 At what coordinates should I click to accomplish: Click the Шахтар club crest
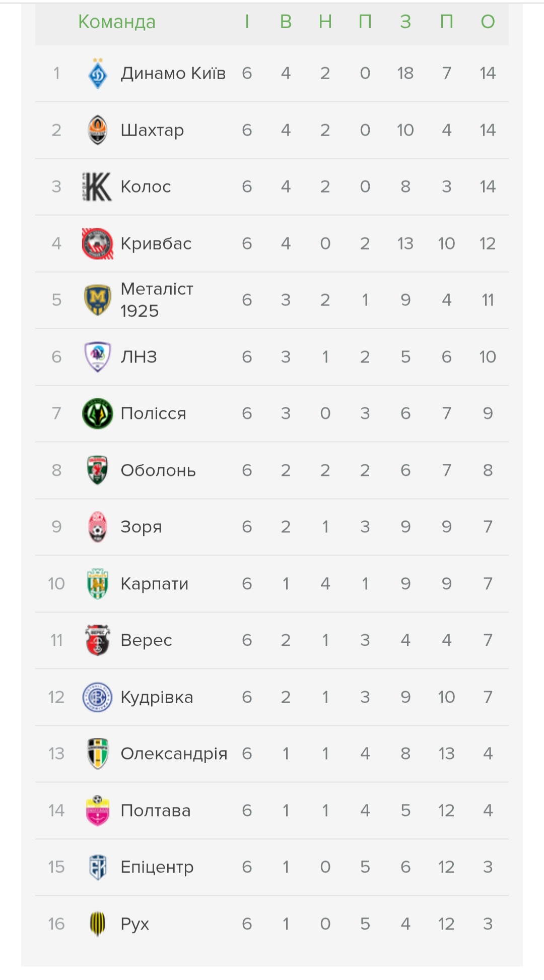[97, 130]
